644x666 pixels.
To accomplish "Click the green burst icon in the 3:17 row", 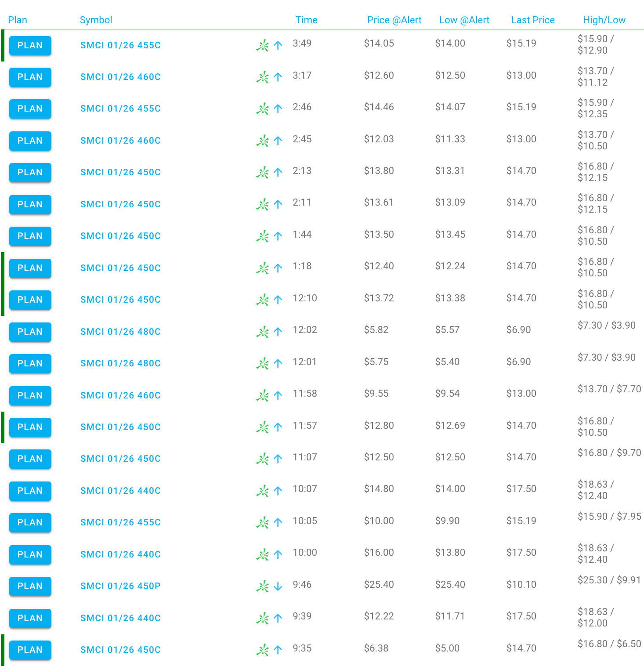I will [x=263, y=77].
